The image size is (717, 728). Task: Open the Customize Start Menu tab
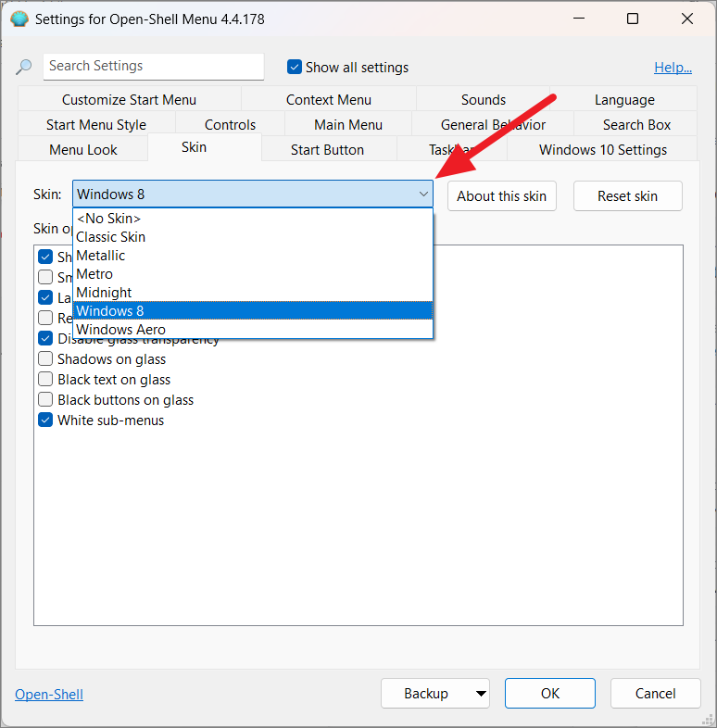click(x=129, y=100)
